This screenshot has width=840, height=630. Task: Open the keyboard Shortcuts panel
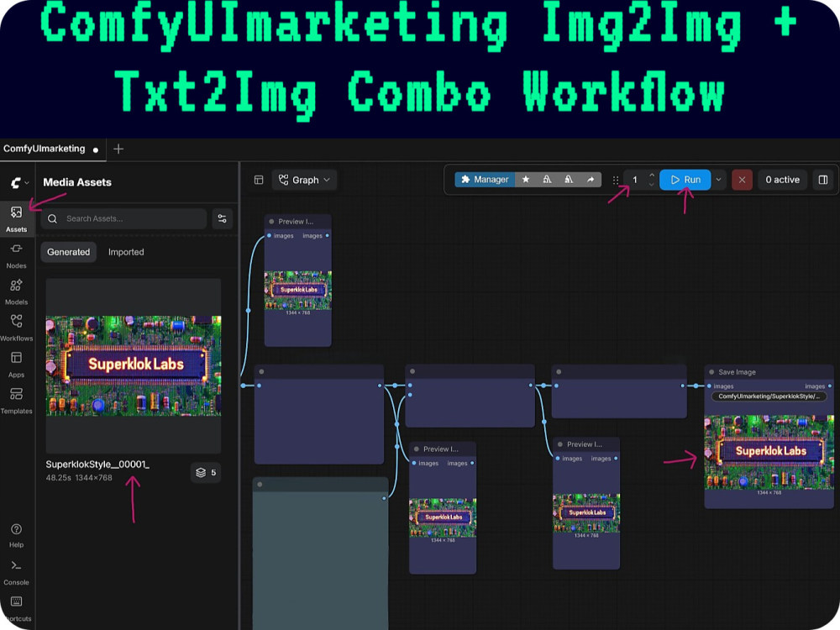click(16, 608)
